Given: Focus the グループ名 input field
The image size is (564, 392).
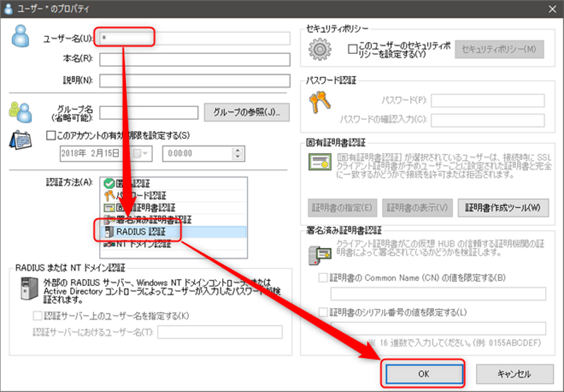Looking at the screenshot, I should click(x=149, y=112).
